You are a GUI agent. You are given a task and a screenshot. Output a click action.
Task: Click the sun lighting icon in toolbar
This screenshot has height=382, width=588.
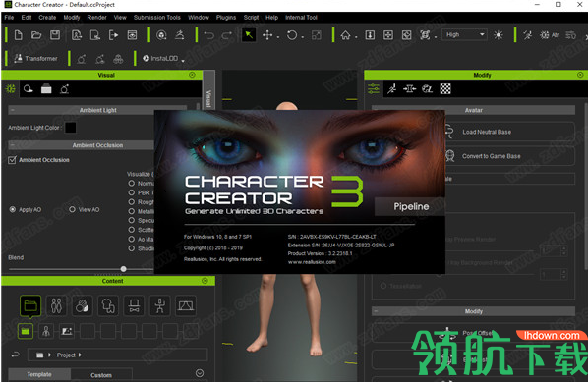tap(499, 35)
